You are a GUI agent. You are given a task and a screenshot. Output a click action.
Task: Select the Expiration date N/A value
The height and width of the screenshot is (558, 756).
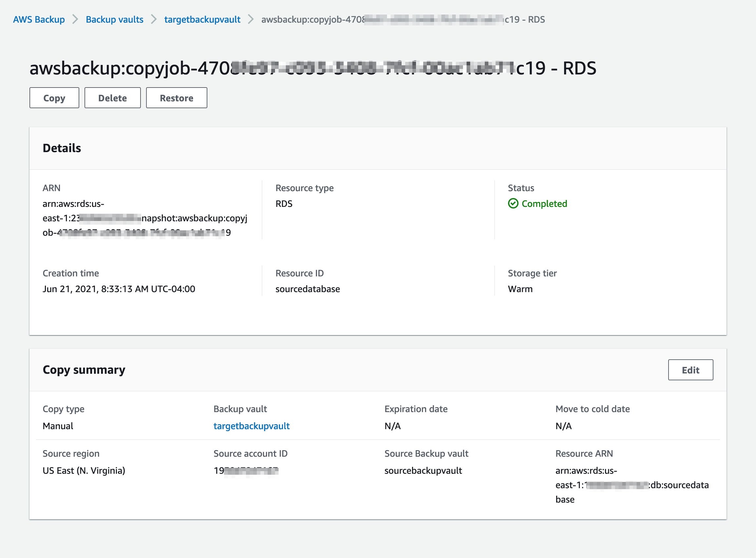pos(392,426)
